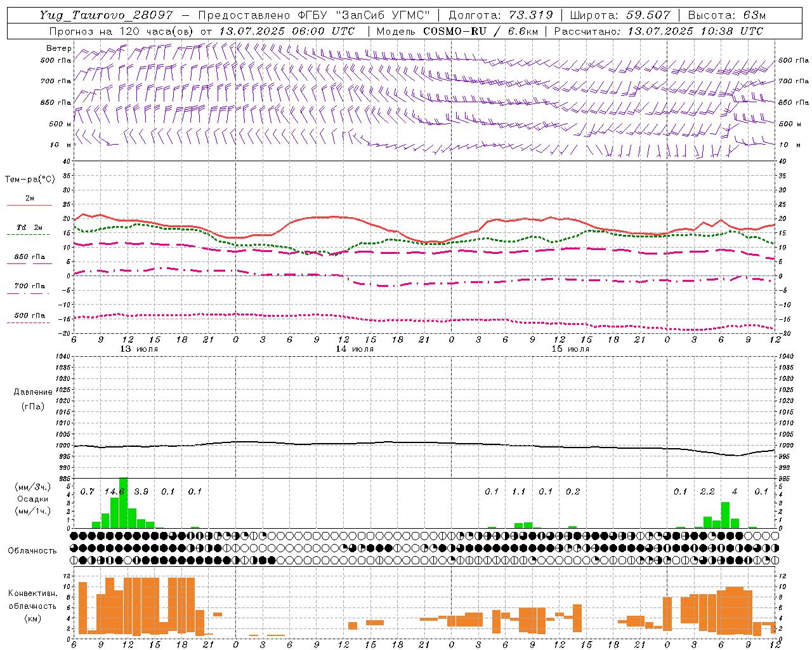
Task: Click the 1.1 precipitation value
Action: (x=519, y=491)
